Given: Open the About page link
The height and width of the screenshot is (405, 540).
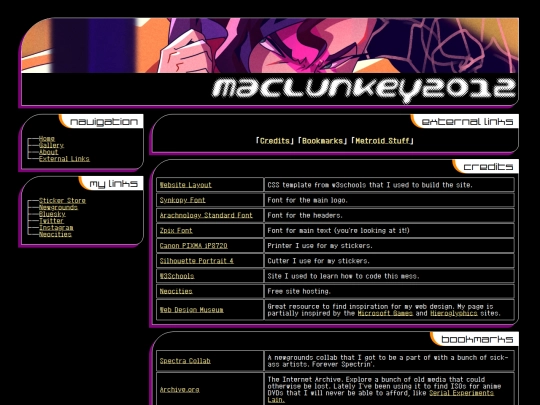Looking at the screenshot, I should click(x=49, y=152).
